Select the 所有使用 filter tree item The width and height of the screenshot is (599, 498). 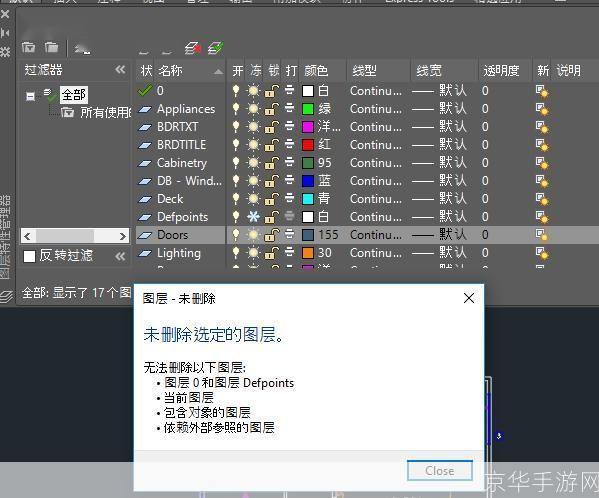point(105,113)
